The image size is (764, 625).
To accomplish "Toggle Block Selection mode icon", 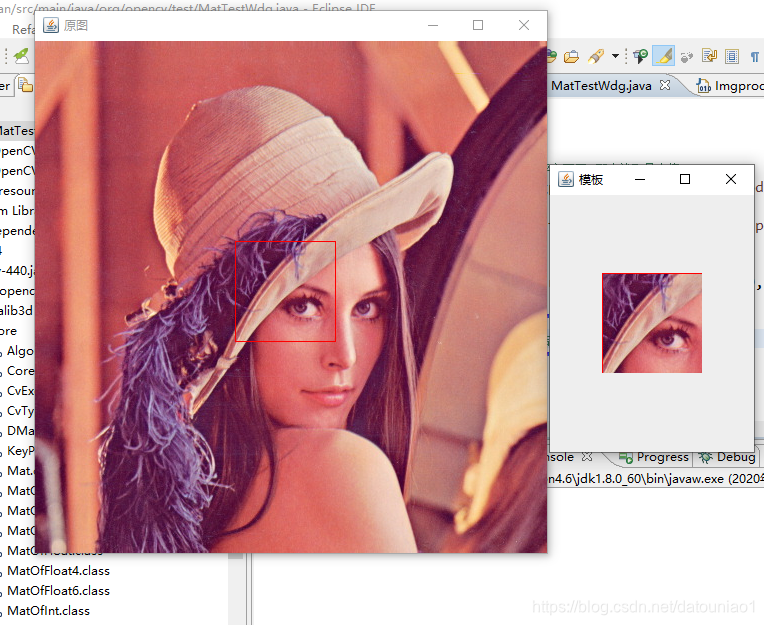I will pos(732,57).
